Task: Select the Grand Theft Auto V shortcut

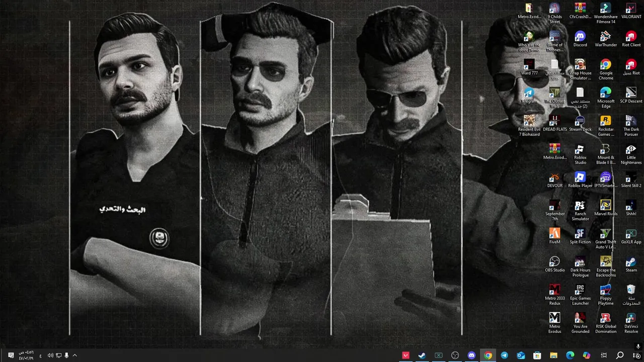Action: click(605, 239)
